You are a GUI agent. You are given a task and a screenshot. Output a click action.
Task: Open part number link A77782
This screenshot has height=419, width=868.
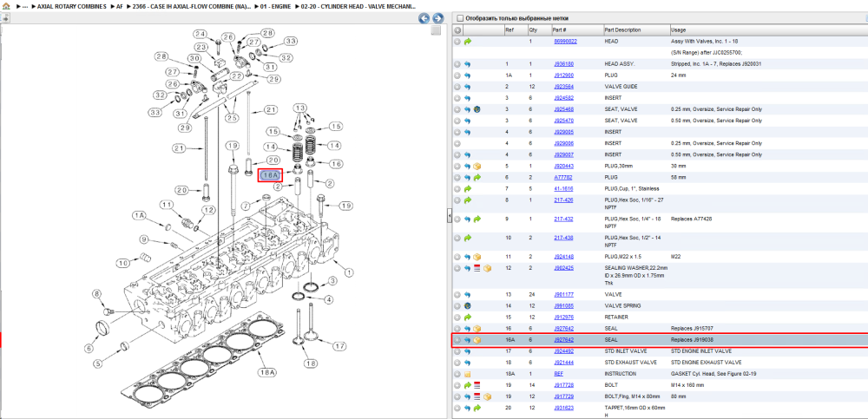tap(563, 178)
